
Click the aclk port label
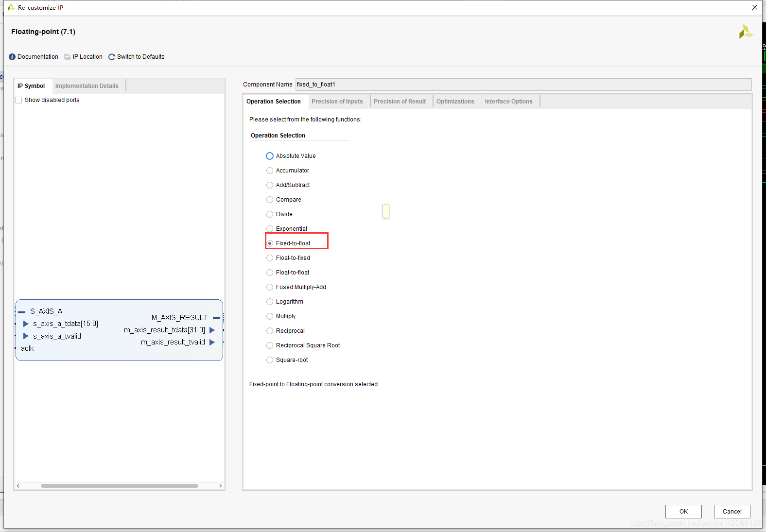coord(27,348)
